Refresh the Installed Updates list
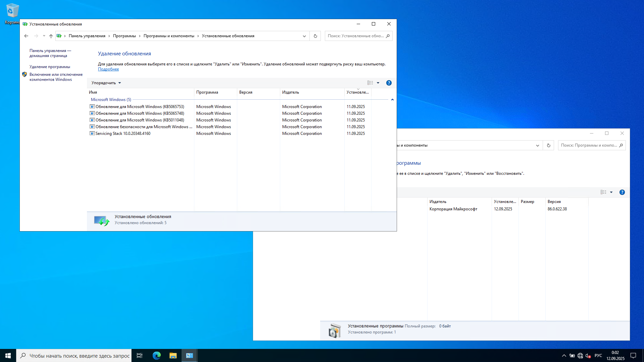 (x=315, y=36)
